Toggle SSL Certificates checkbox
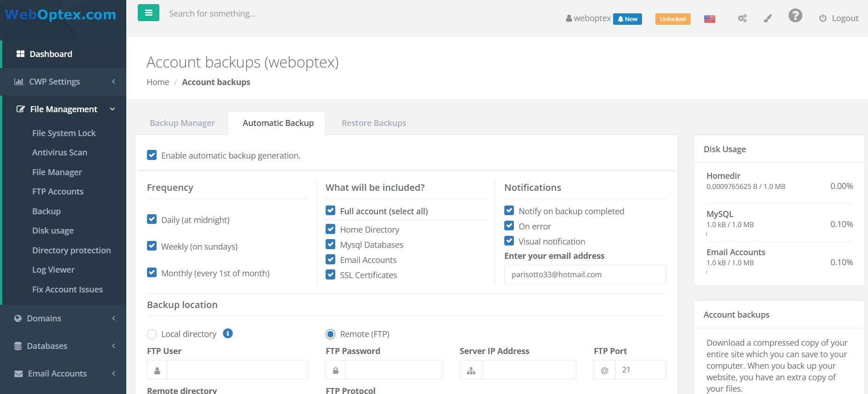This screenshot has height=394, width=868. tap(331, 275)
